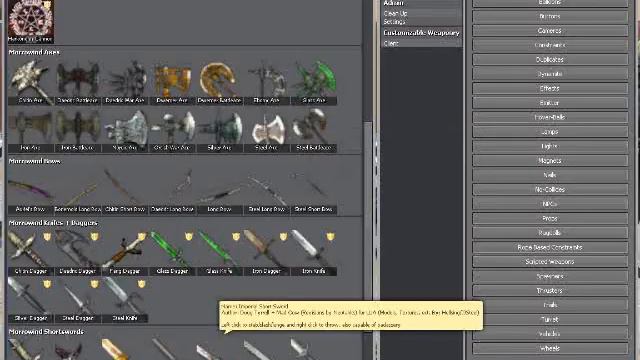Select the Auriel's Bow icon
640x360 pixels.
point(31,191)
